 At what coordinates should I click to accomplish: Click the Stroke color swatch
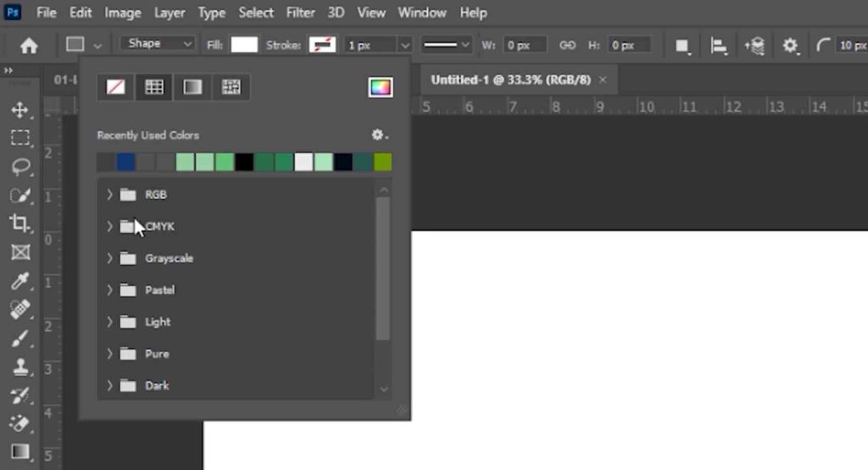tap(322, 45)
